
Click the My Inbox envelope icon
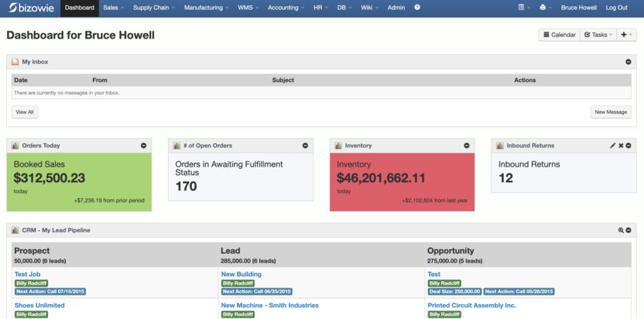click(15, 62)
